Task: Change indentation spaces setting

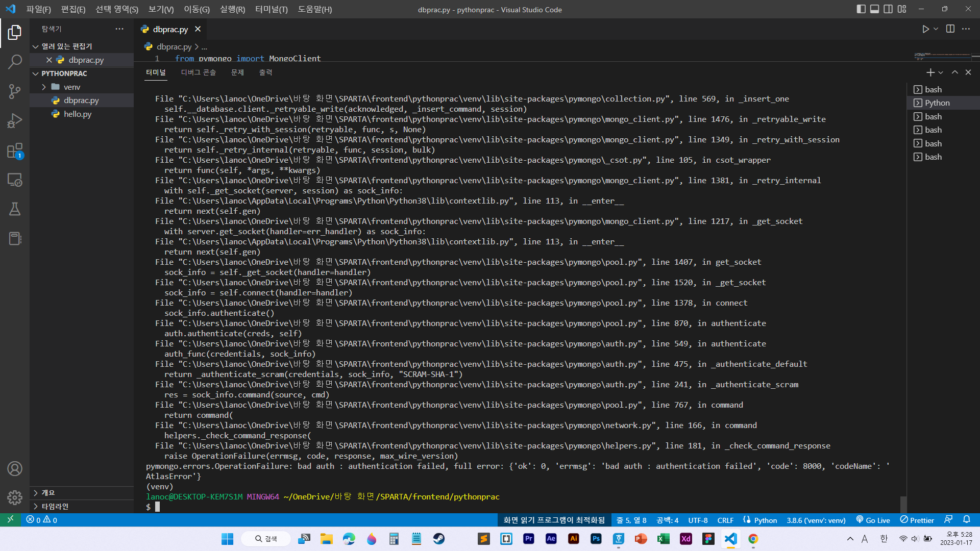Action: coord(667,520)
